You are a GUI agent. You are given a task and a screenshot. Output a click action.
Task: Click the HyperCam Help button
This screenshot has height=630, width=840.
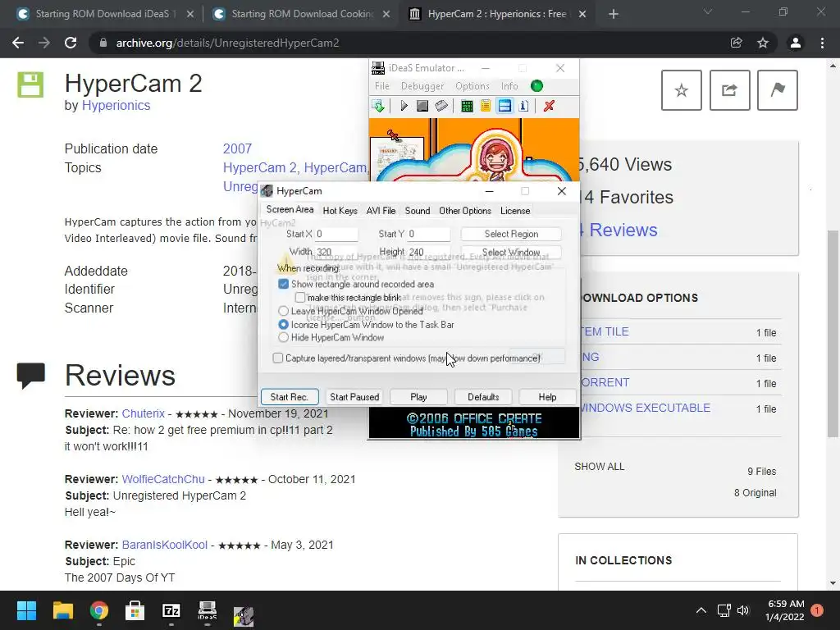[x=547, y=397]
